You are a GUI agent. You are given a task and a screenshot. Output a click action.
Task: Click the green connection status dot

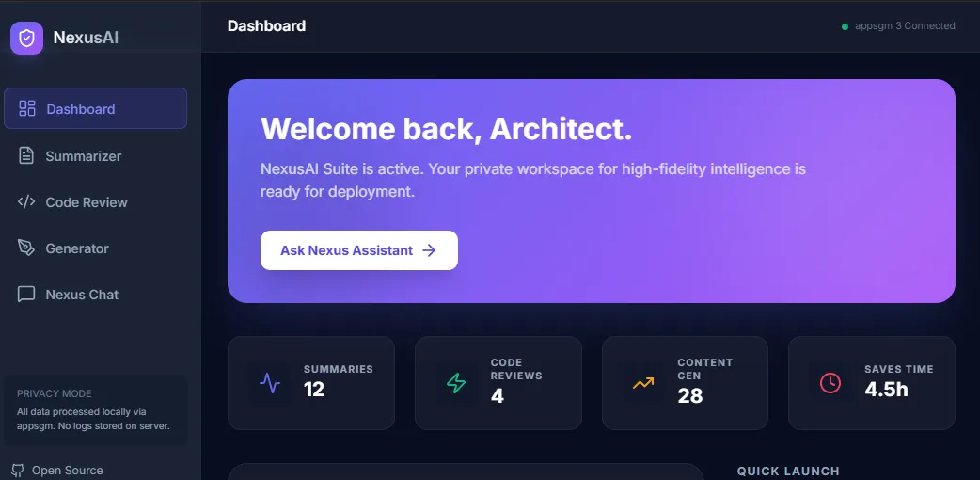[845, 26]
